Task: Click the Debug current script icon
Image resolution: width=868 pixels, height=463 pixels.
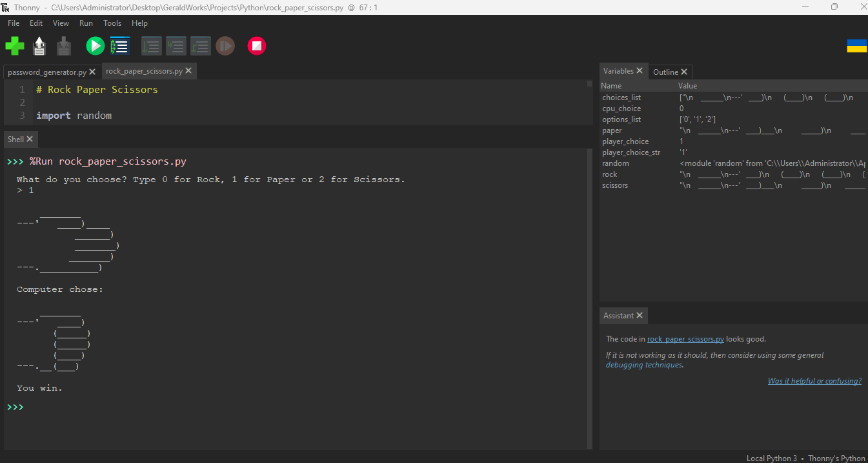Action: [120, 46]
